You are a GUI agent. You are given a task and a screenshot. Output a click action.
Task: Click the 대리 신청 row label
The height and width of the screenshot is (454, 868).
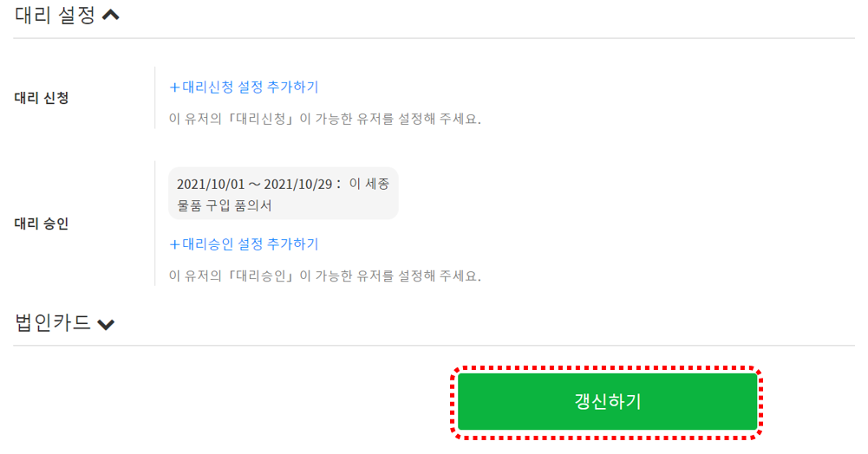click(x=42, y=97)
